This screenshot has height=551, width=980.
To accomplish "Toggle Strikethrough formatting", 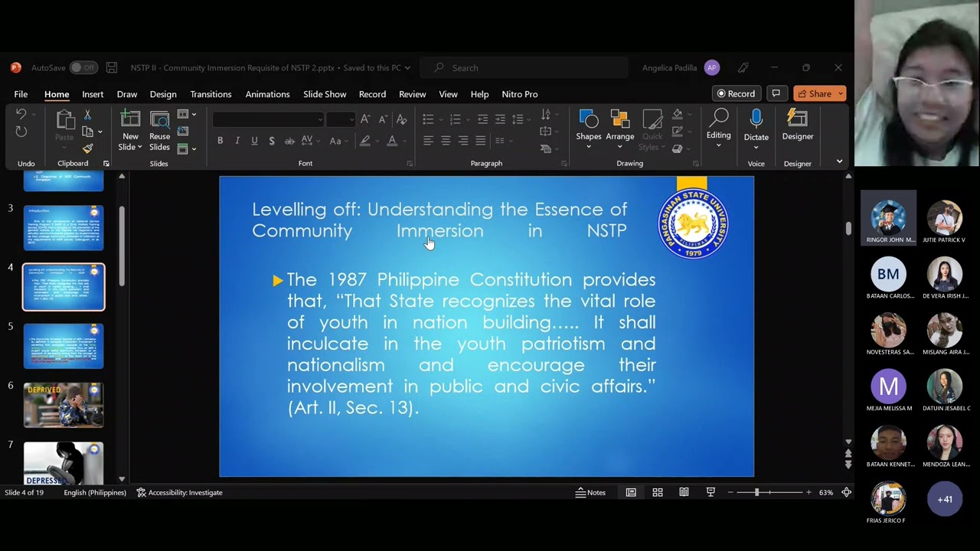I will 289,141.
